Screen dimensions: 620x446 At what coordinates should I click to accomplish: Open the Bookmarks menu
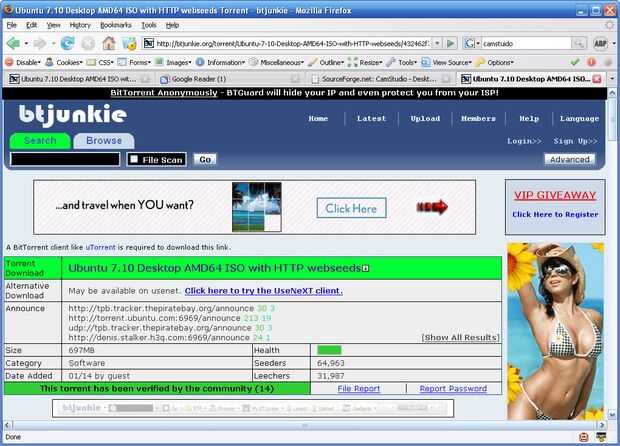tap(115, 25)
